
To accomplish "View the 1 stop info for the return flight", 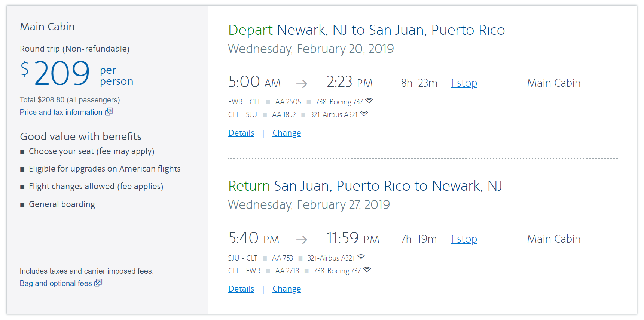I will tap(464, 239).
